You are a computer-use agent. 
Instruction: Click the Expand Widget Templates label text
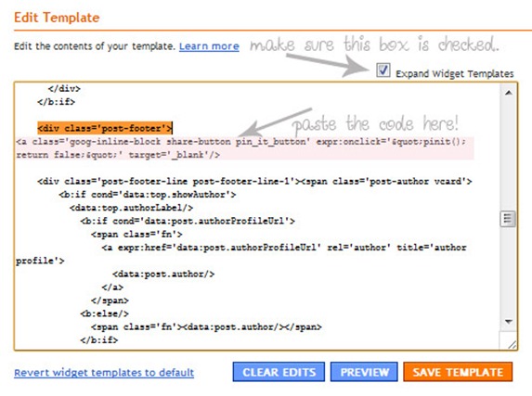(x=455, y=73)
